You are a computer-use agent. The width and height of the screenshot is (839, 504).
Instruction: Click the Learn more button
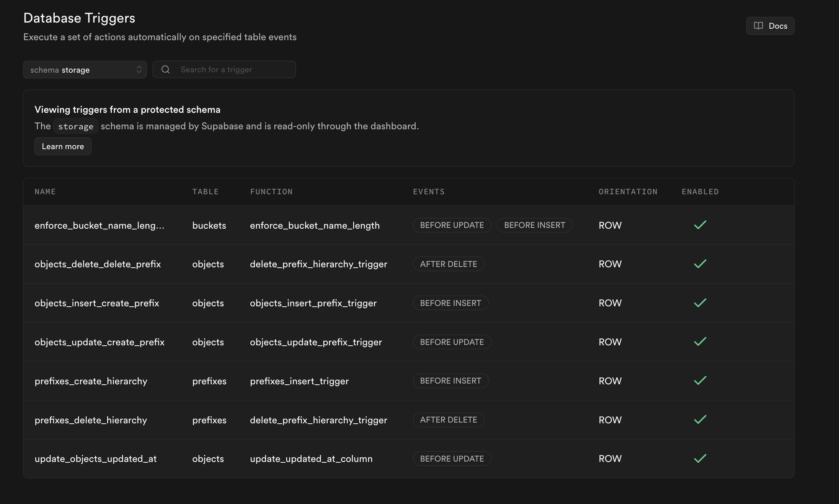63,146
